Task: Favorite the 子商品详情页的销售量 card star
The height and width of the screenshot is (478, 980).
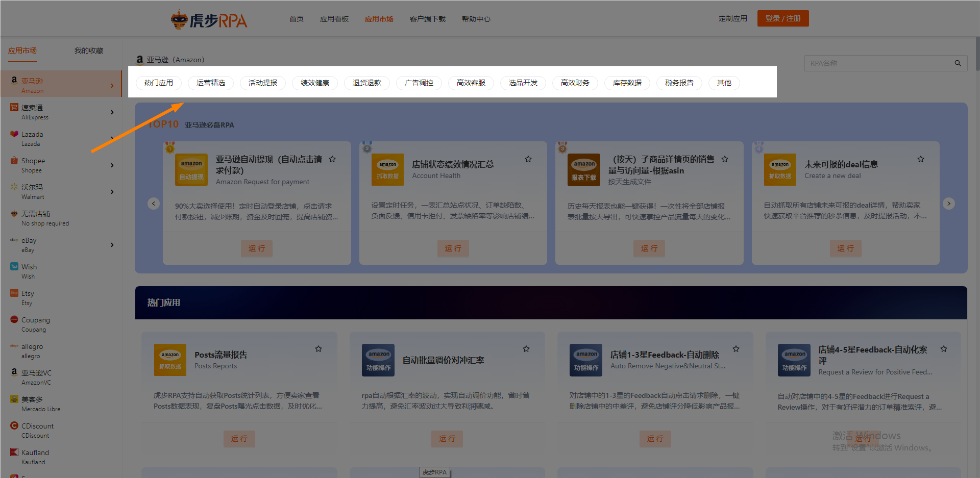Action: 725,159
